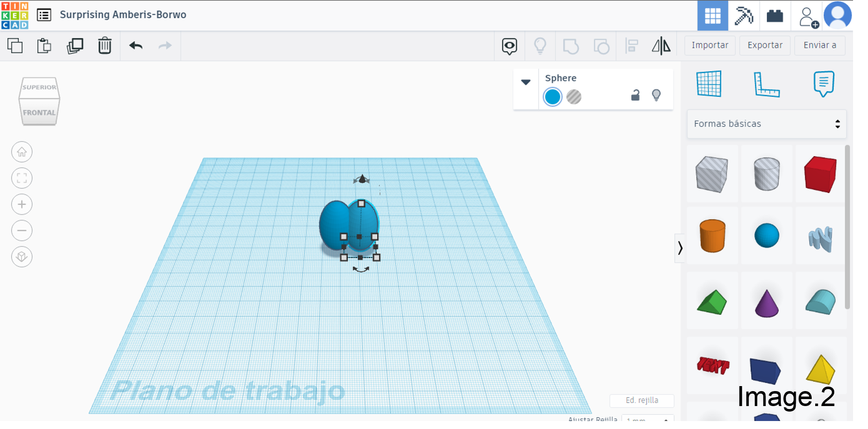Pick the dark blue polygon shape
This screenshot has width=868, height=429.
[x=765, y=371]
